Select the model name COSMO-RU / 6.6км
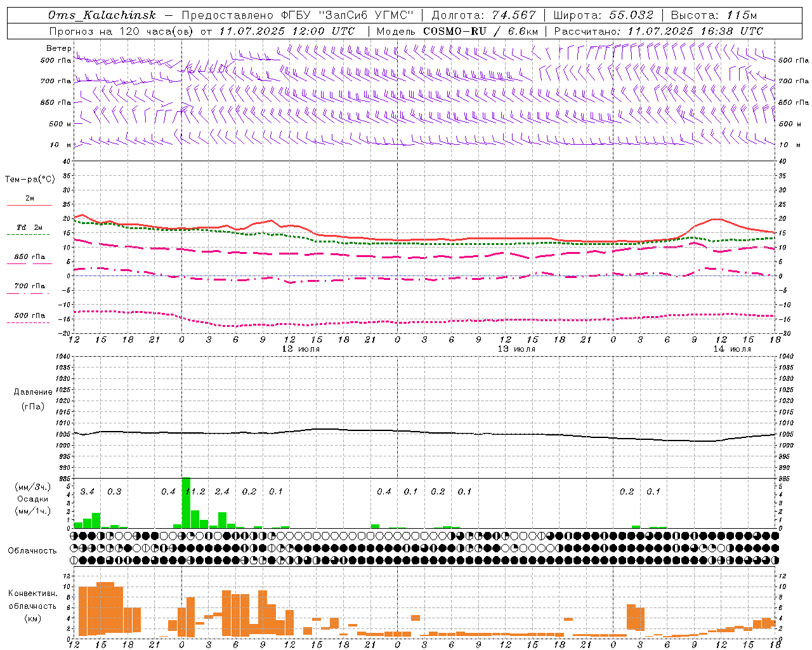 [x=480, y=31]
